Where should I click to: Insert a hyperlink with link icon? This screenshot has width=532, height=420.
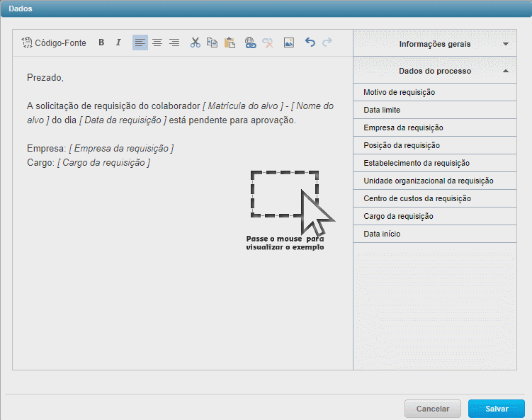click(x=250, y=42)
